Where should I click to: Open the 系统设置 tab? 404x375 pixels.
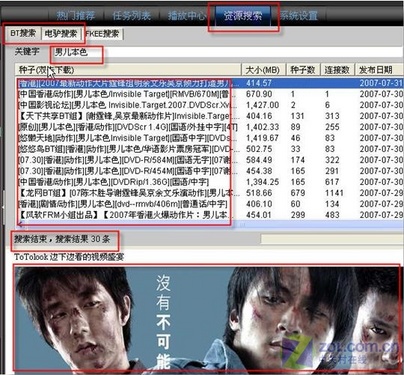coord(299,16)
